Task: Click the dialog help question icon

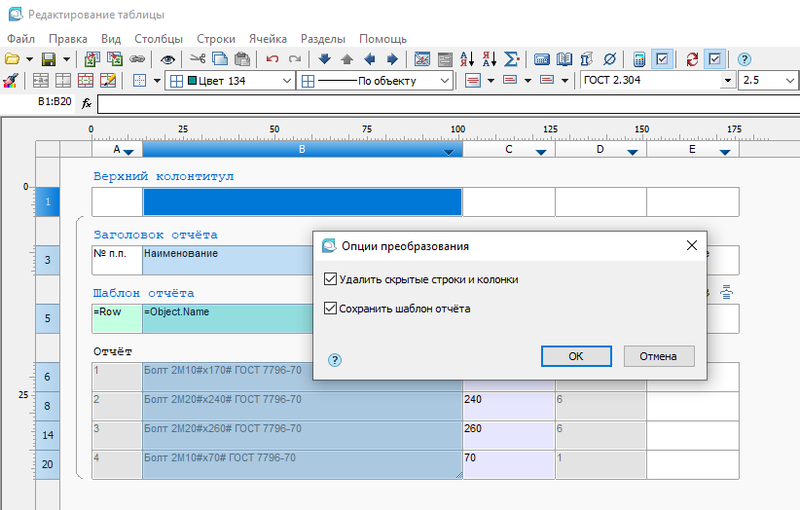Action: [x=335, y=360]
